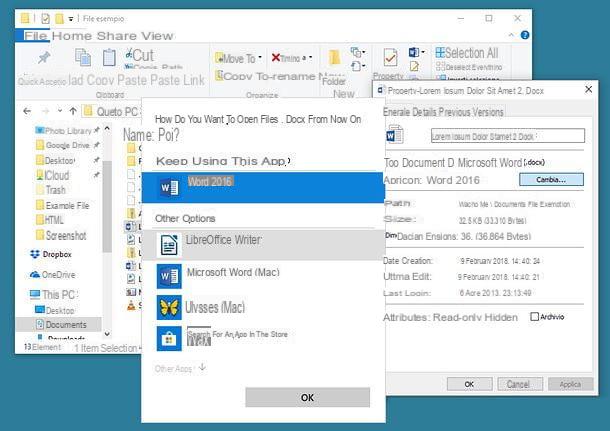Click Cancel in the Properties window
Screen dimensions: 610x431
pyautogui.click(x=518, y=384)
